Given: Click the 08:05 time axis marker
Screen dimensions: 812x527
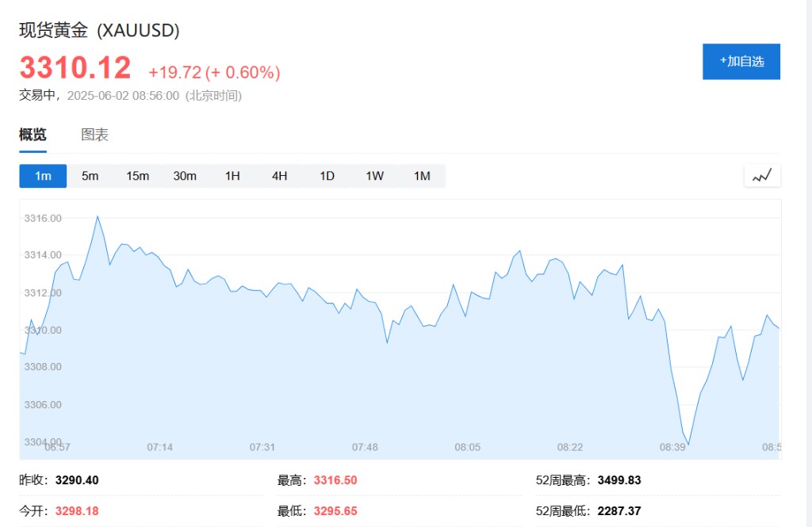Looking at the screenshot, I should click(x=468, y=447).
